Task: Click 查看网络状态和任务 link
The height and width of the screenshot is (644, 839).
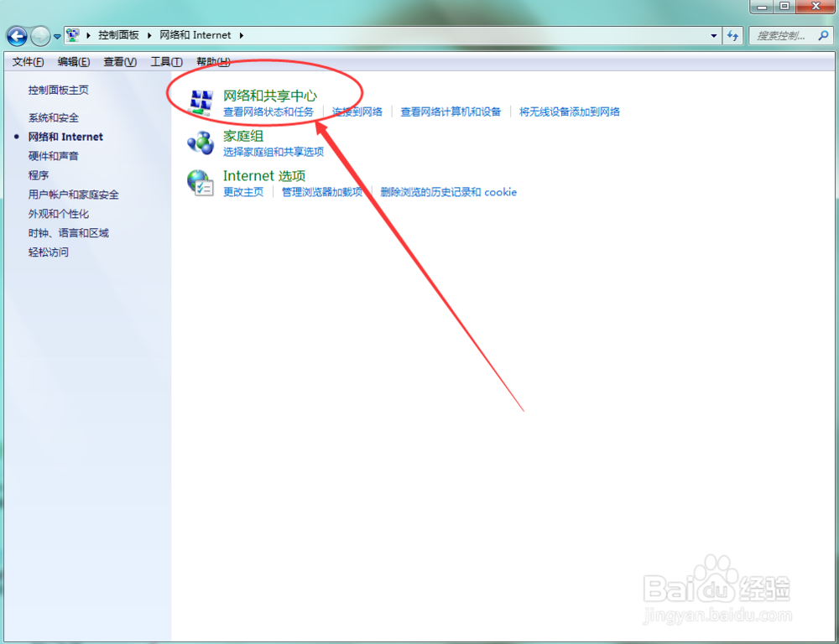Action: [268, 112]
